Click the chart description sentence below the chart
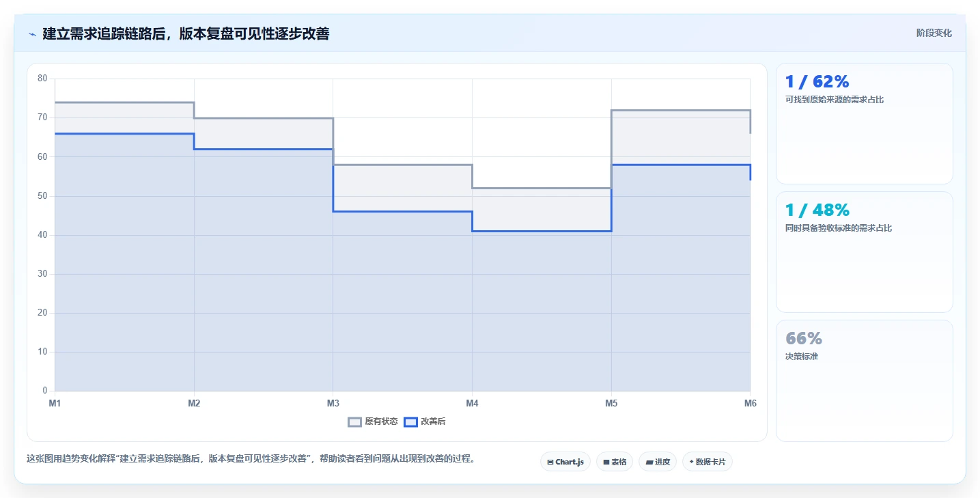 pos(251,458)
